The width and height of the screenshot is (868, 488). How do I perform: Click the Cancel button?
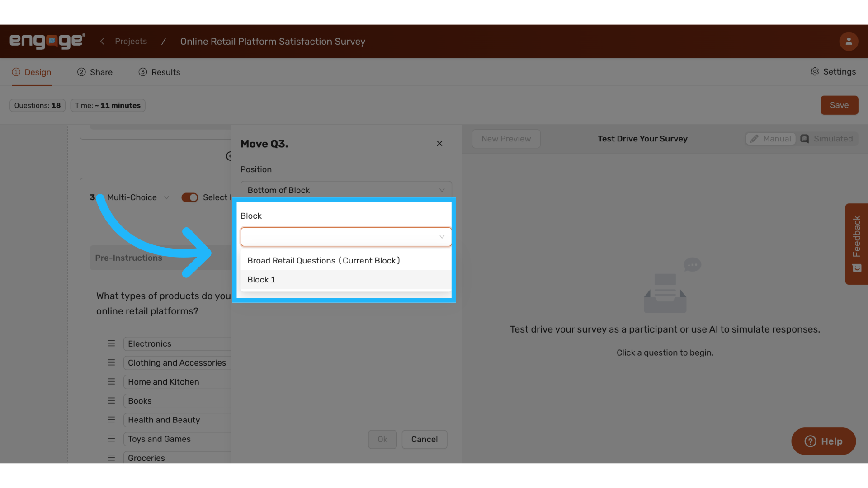(425, 440)
